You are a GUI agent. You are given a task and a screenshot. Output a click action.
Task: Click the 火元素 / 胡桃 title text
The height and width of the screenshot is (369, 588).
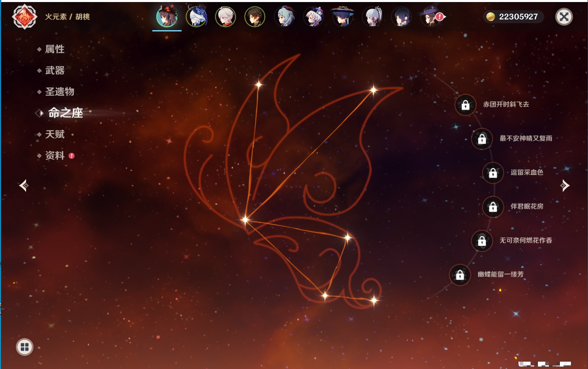click(68, 17)
